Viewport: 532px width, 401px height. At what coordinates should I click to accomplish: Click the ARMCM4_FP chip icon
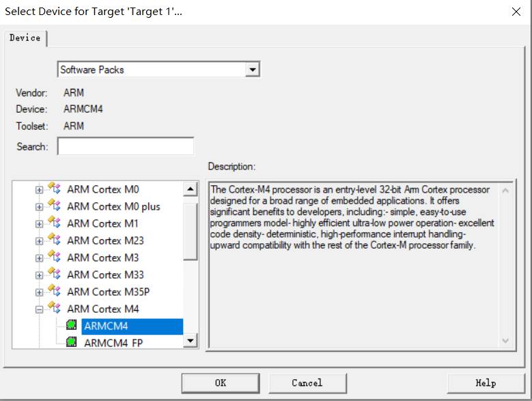coord(71,342)
